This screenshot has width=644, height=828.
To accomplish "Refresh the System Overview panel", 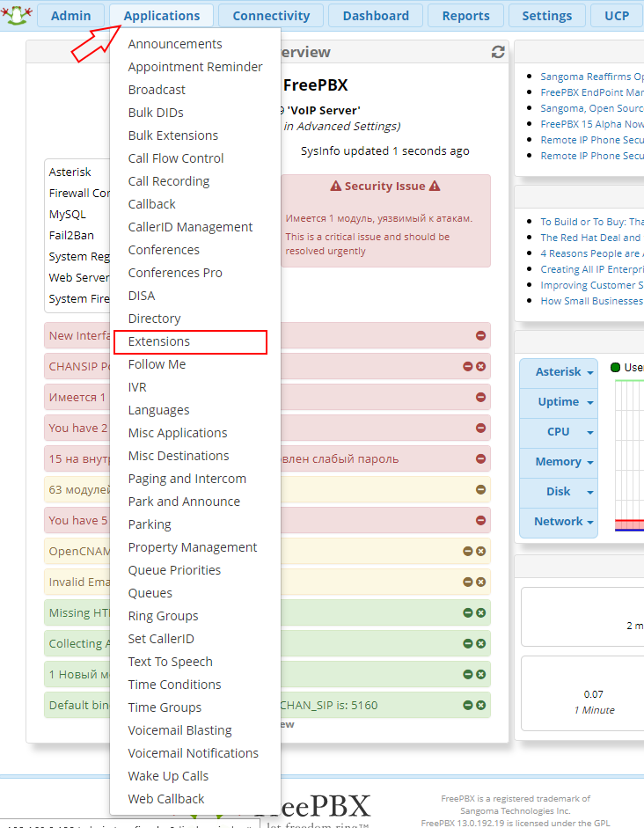I will click(498, 52).
